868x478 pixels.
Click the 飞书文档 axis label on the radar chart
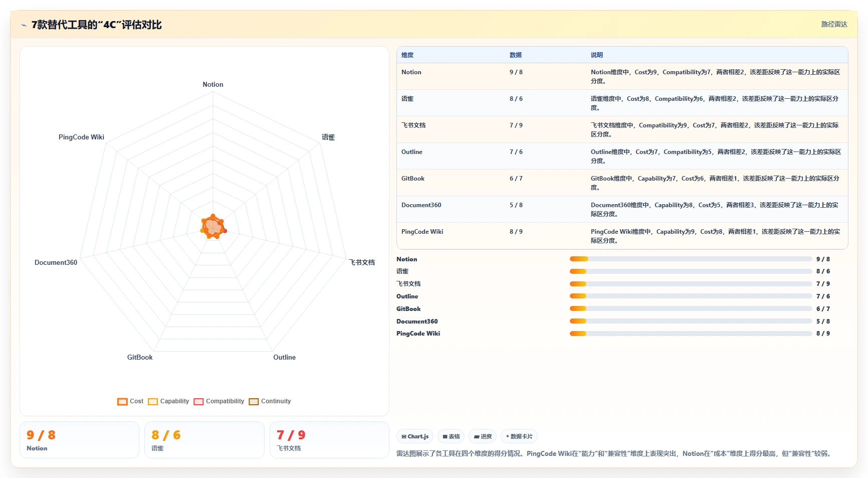(x=362, y=262)
